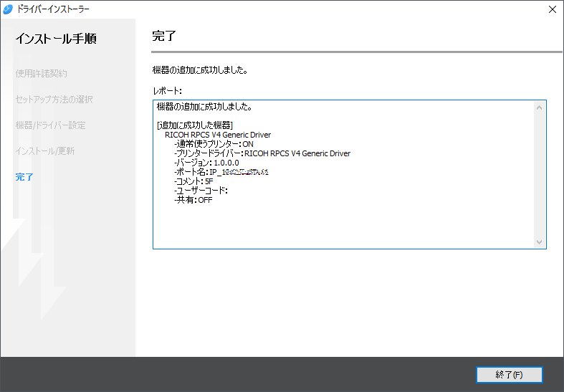Click the バージョン: 1.0.0.0 line
The image size is (564, 392).
click(206, 163)
